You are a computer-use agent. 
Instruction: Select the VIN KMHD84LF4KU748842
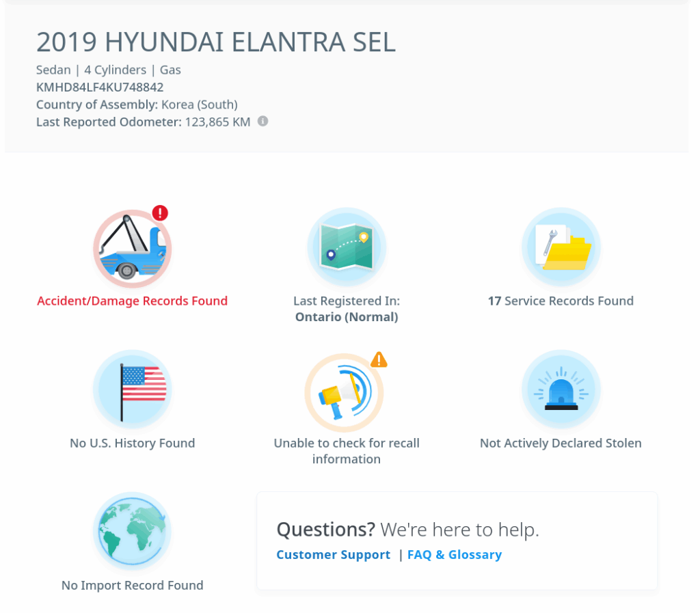tap(100, 87)
